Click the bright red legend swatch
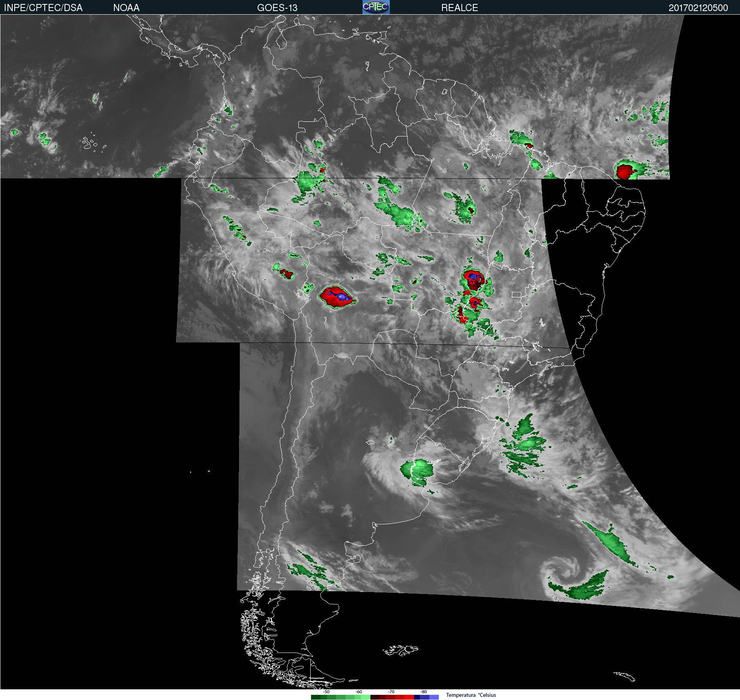This screenshot has height=700, width=740. [x=409, y=697]
